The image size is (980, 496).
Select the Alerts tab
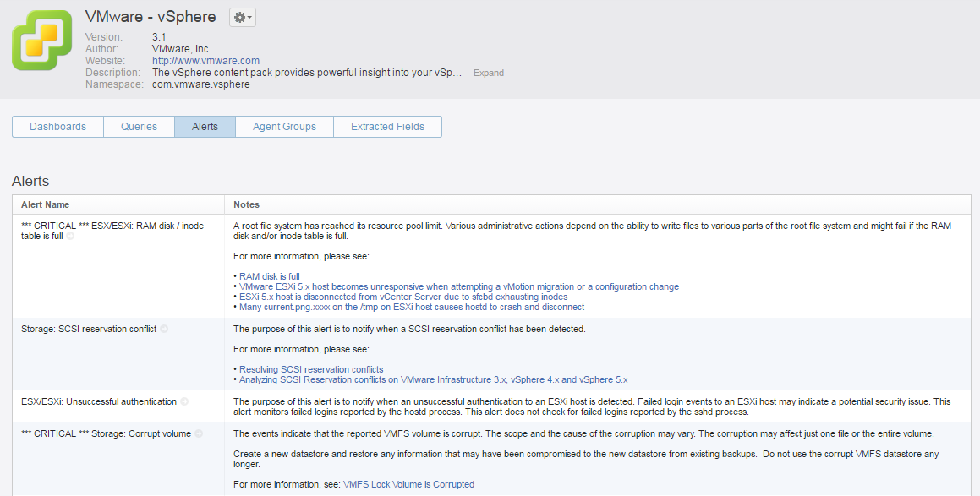(205, 126)
